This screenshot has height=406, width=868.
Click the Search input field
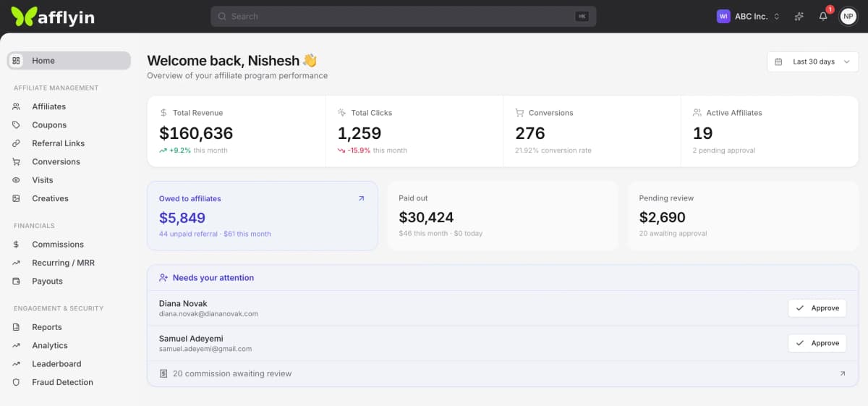[404, 17]
